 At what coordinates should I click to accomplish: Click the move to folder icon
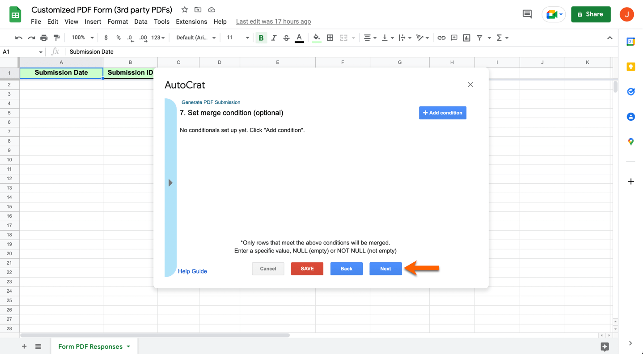pyautogui.click(x=198, y=10)
